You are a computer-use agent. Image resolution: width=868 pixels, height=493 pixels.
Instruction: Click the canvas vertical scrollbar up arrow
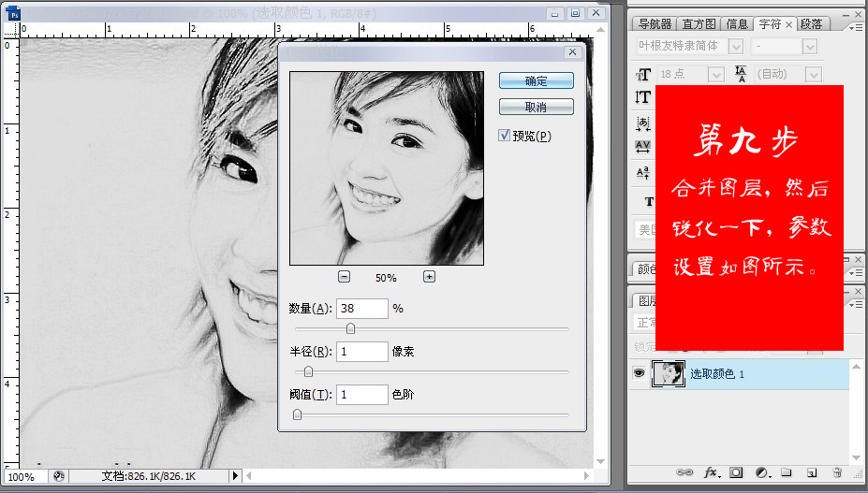[x=600, y=29]
